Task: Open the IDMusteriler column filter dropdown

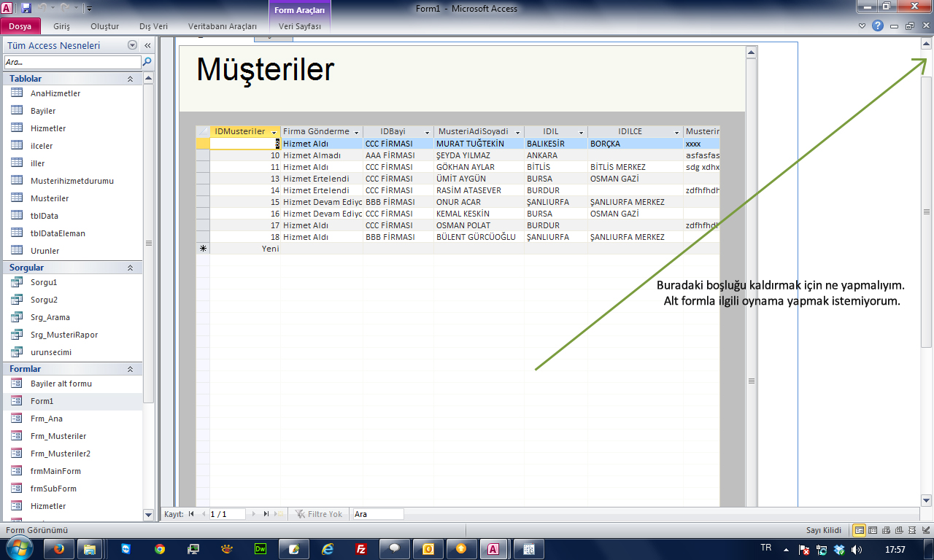Action: pyautogui.click(x=274, y=132)
